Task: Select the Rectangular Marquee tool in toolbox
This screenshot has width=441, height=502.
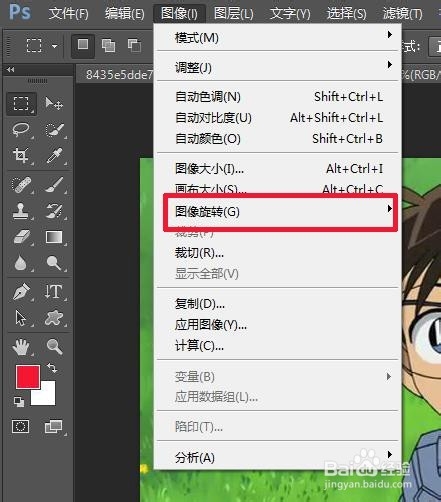Action: tap(21, 104)
